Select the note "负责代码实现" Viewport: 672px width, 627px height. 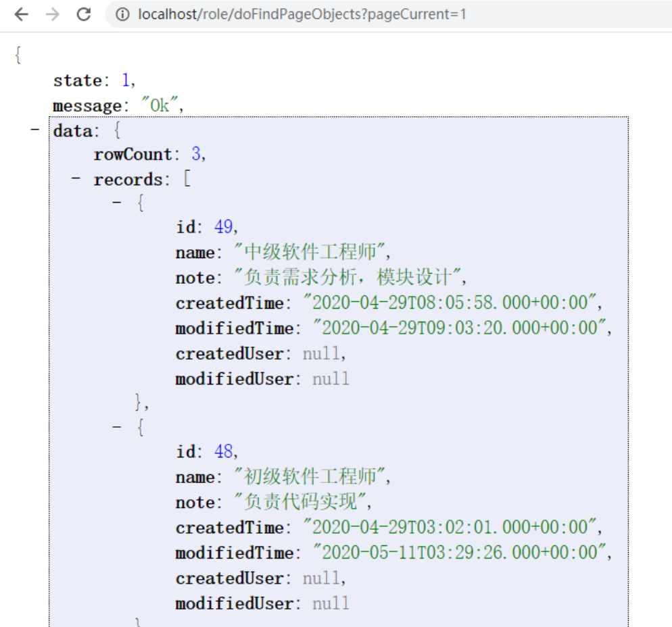pos(300,502)
